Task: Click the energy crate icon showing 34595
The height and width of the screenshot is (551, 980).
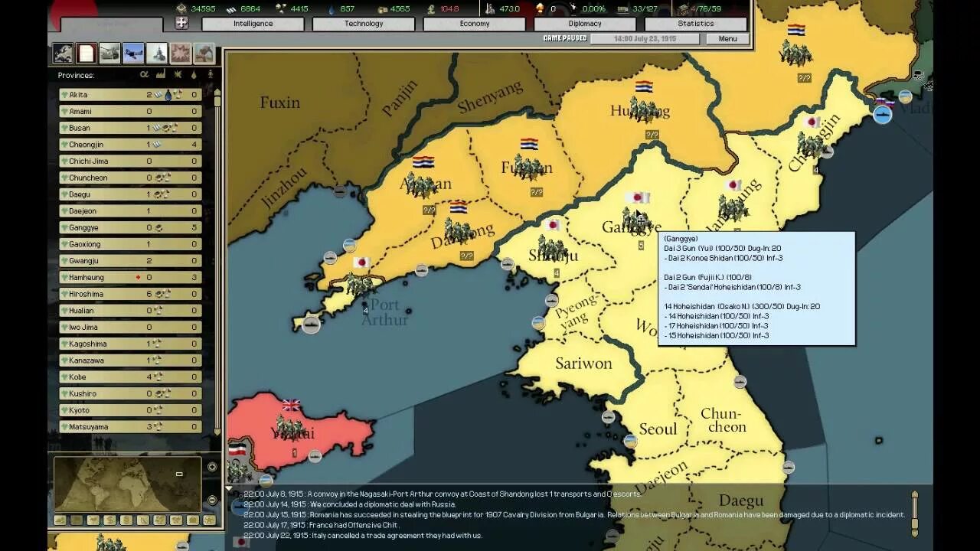Action: pos(181,8)
